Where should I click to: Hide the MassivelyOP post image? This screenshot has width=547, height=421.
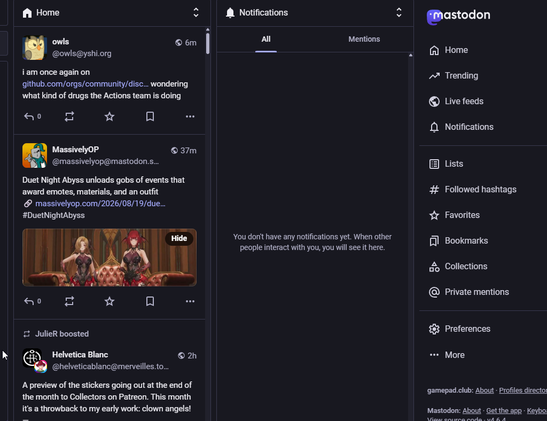pyautogui.click(x=179, y=238)
